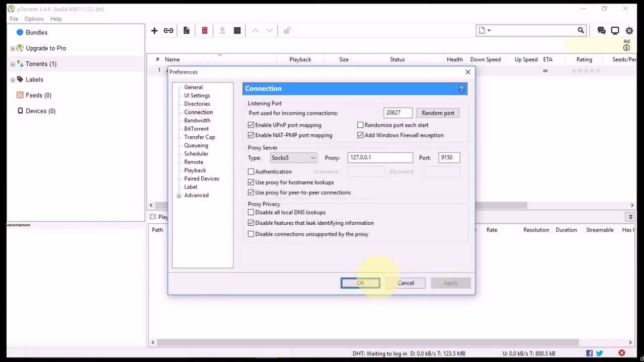Click the Proxy address field 127.0.0.1
Viewport: 644px width, 362px height.
point(380,158)
